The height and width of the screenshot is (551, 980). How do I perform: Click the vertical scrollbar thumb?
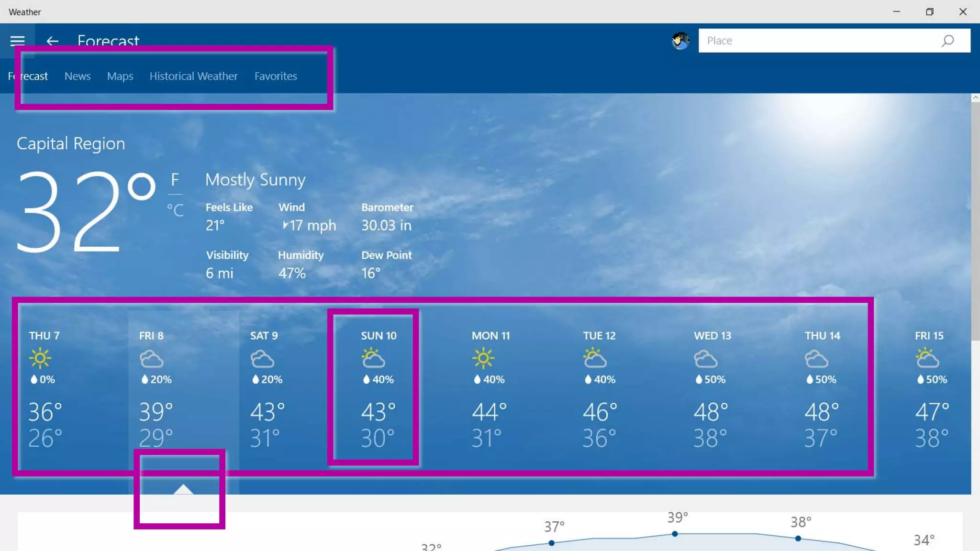coord(975,220)
